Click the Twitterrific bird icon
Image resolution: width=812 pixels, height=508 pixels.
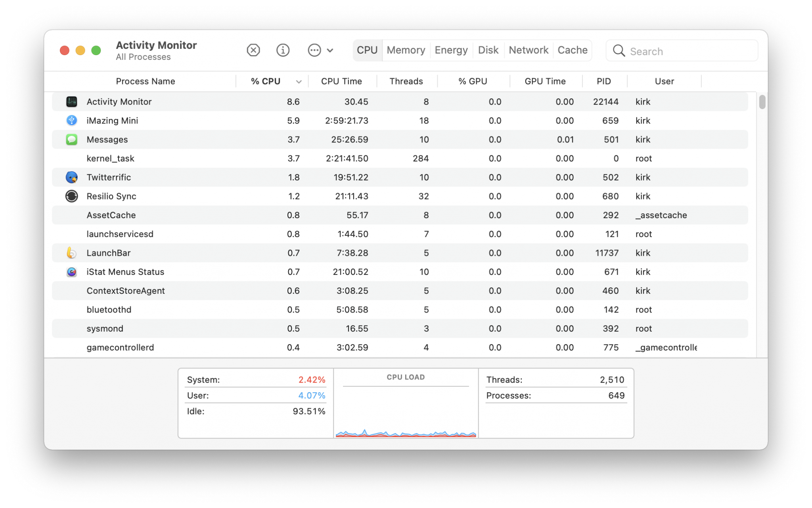71,177
